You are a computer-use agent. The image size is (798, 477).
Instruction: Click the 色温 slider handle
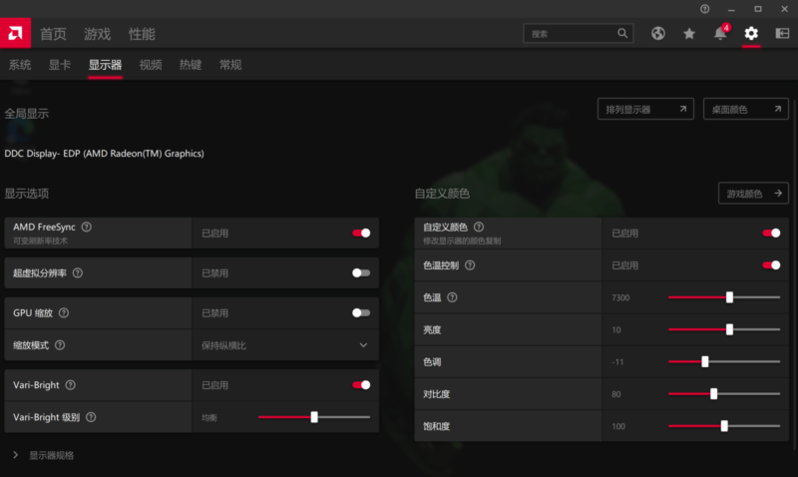point(730,297)
